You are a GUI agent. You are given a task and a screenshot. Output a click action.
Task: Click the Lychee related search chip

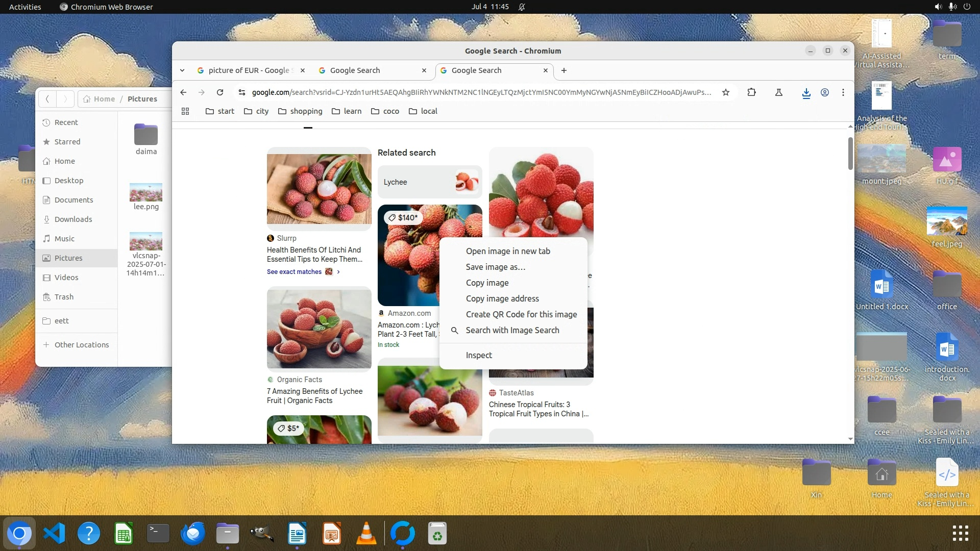pos(430,182)
